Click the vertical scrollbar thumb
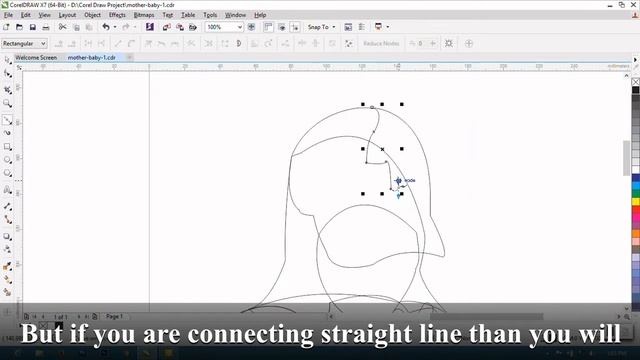This screenshot has height=360, width=640. pyautogui.click(x=626, y=158)
